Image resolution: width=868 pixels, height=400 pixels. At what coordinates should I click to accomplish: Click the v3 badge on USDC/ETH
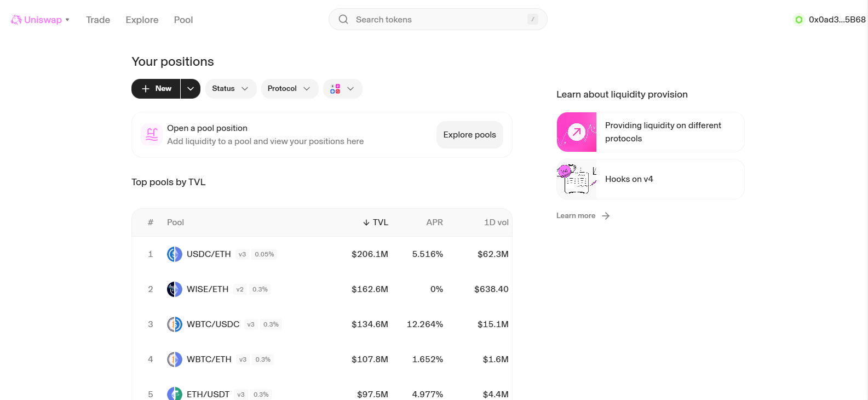point(242,254)
